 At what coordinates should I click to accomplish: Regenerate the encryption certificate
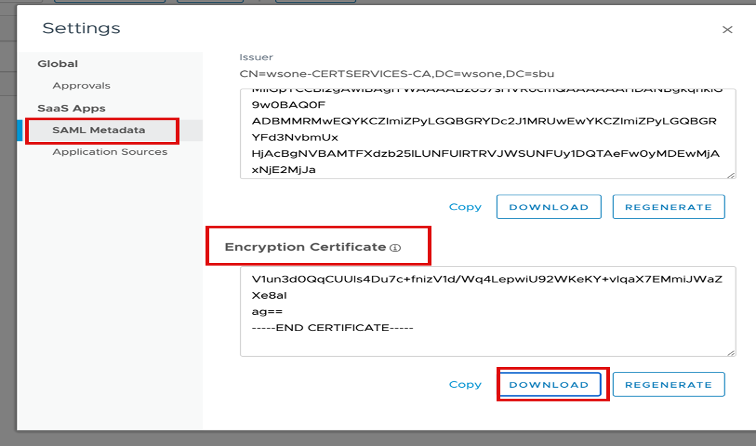coord(667,384)
